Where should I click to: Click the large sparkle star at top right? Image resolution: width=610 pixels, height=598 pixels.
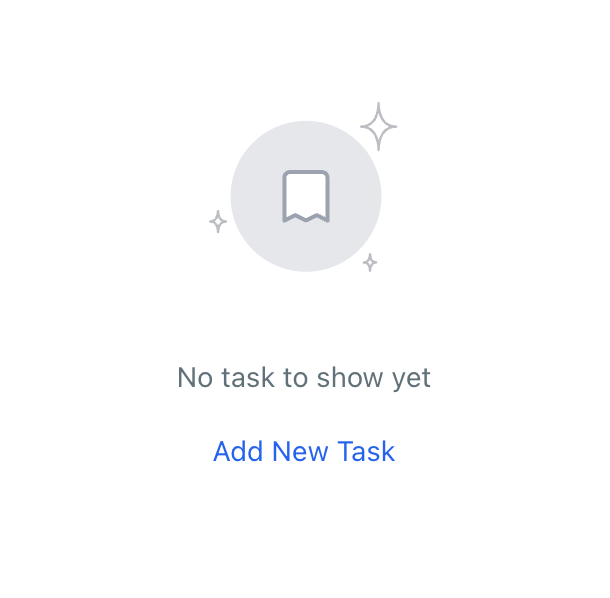pos(379,126)
